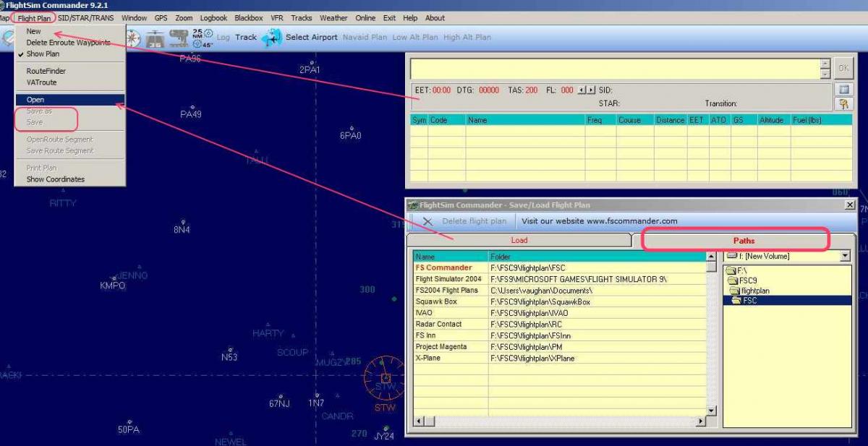The height and width of the screenshot is (446, 868).
Task: Click the F:\ root folder icon
Action: [731, 270]
